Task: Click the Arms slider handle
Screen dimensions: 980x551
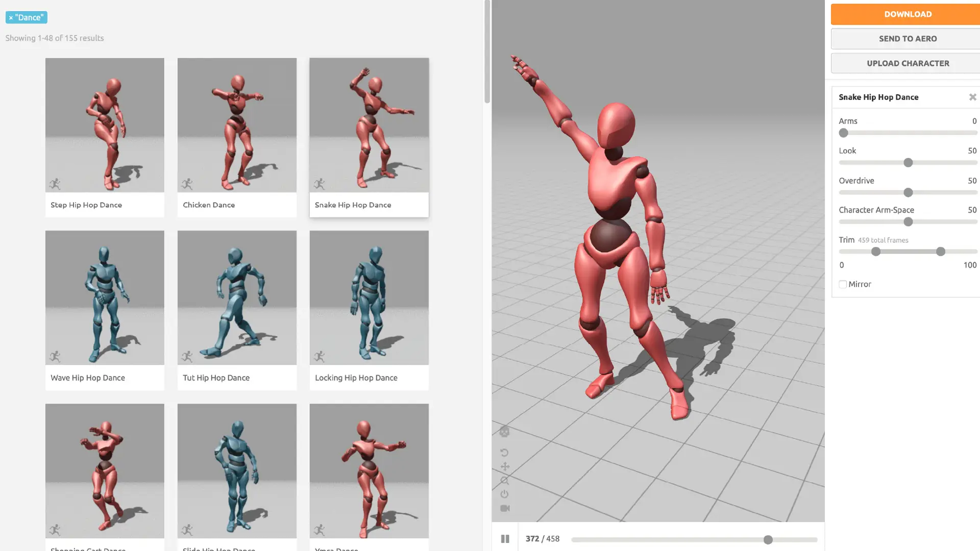Action: [x=844, y=133]
